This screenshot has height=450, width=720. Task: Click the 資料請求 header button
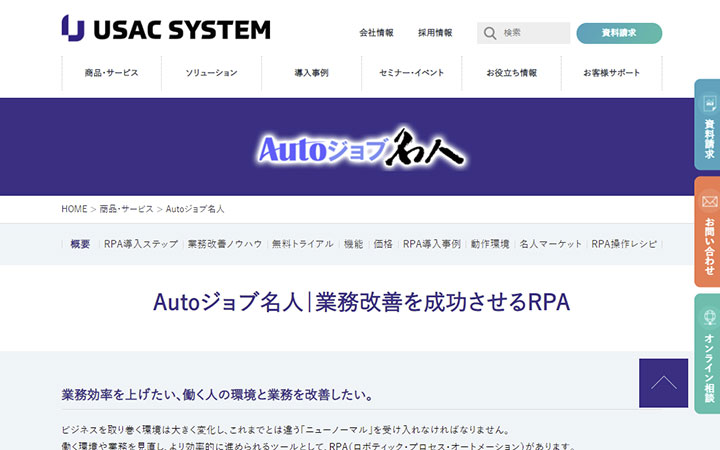619,33
